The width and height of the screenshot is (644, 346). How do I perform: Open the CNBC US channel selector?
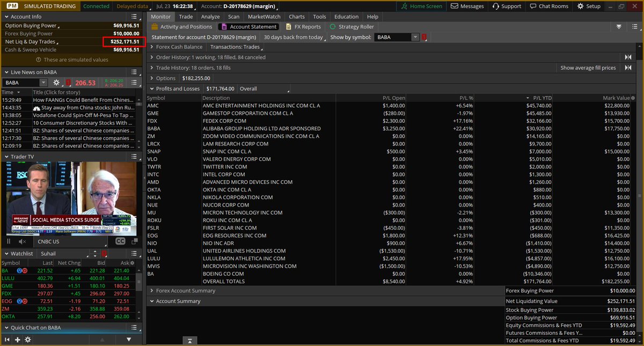tap(70, 241)
